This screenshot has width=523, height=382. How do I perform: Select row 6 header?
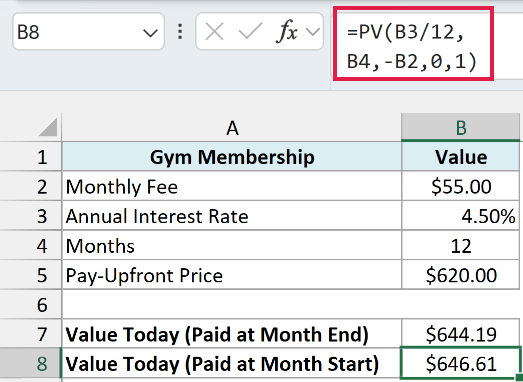pyautogui.click(x=31, y=304)
